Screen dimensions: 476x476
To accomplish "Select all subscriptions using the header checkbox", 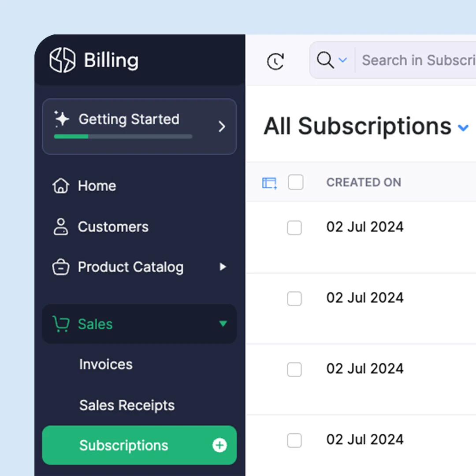I will (294, 182).
